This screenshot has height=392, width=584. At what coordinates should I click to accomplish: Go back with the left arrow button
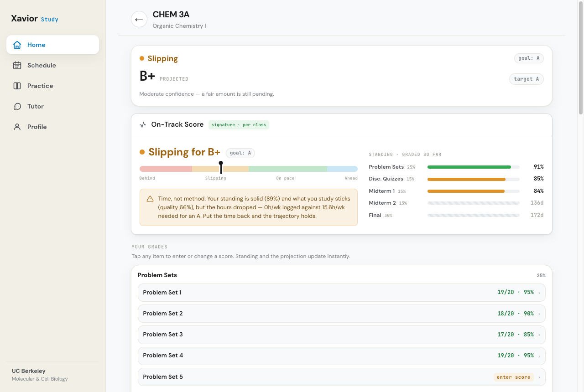tap(139, 19)
